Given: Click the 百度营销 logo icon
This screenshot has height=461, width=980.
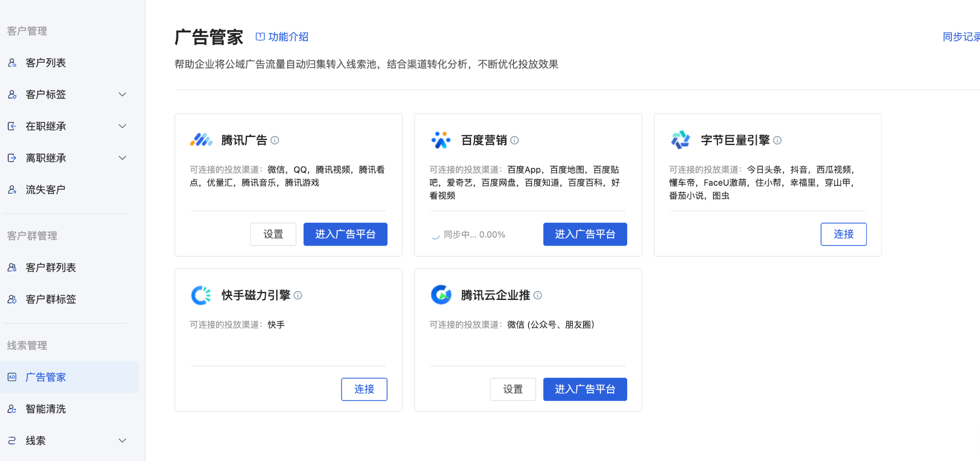Looking at the screenshot, I should click(x=441, y=140).
